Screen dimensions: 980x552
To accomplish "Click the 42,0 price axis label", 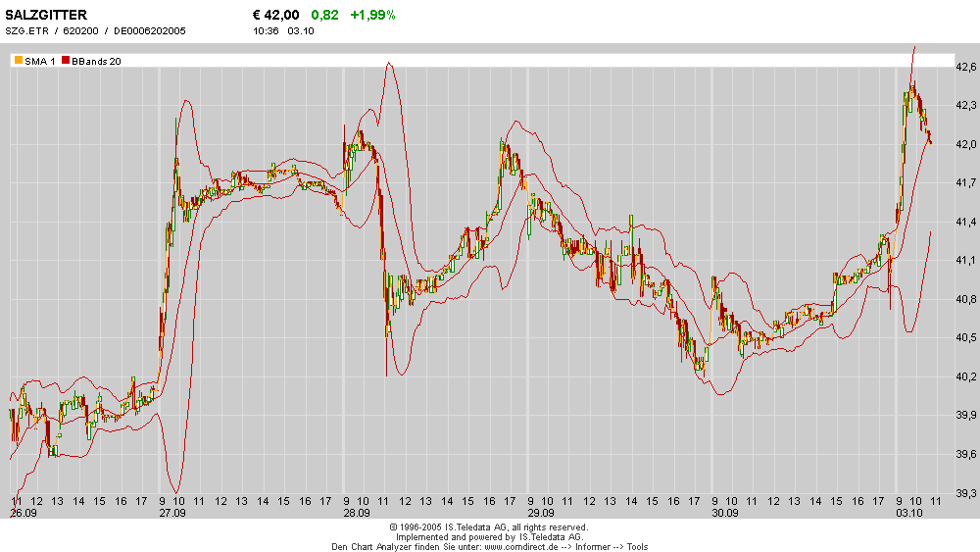I will pos(966,144).
